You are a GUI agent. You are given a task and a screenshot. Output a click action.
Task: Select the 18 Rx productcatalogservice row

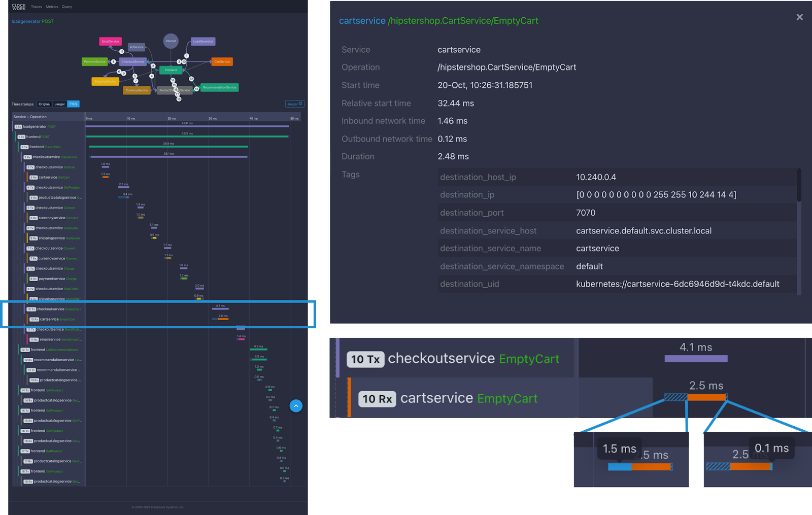53,482
